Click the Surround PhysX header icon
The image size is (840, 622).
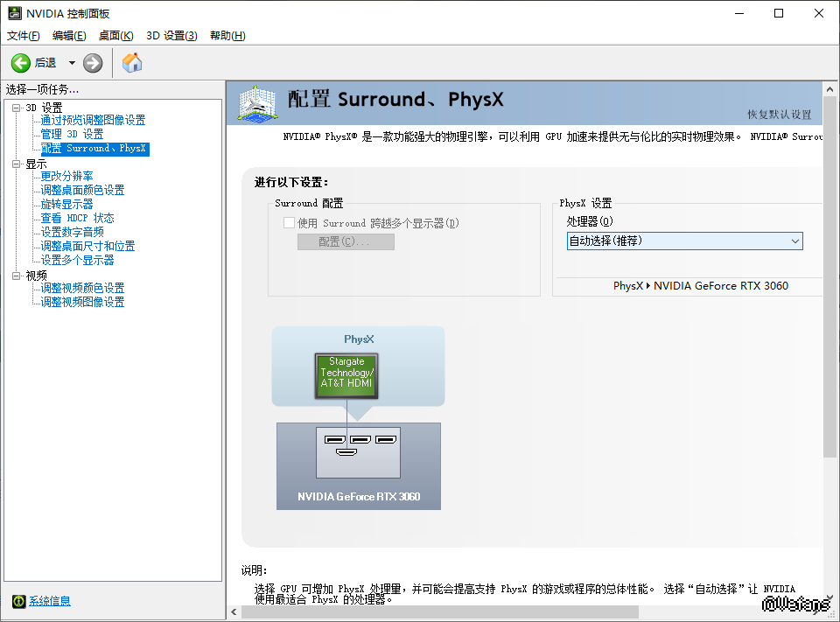[x=257, y=103]
